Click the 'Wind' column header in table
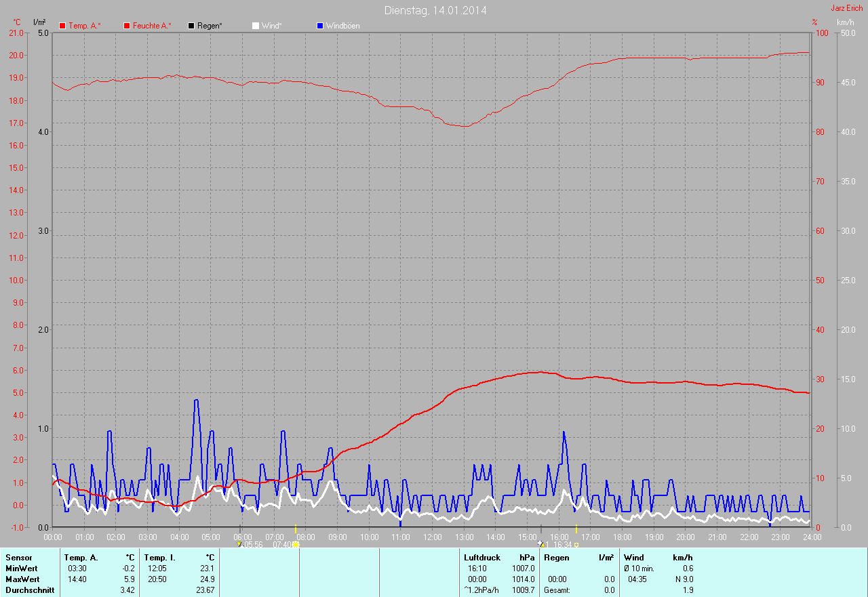The width and height of the screenshot is (868, 597). click(634, 557)
